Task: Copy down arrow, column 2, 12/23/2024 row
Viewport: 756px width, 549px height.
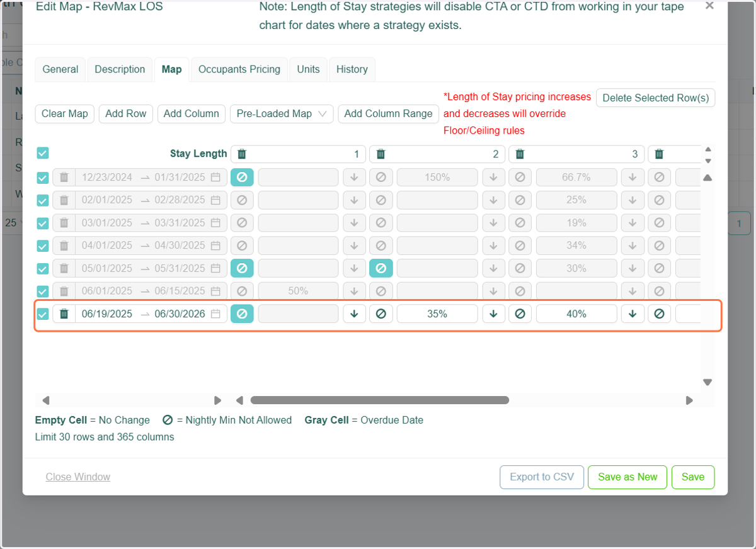Action: tap(494, 178)
